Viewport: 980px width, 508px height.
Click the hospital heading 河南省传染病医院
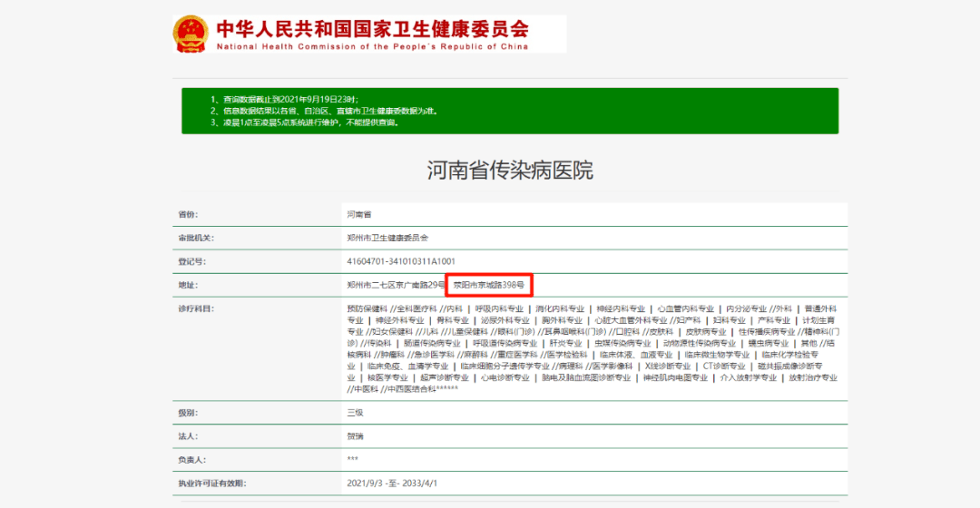(510, 170)
